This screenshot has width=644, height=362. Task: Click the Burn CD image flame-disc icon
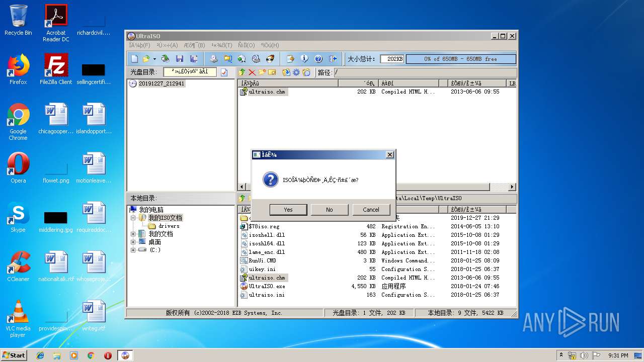tap(270, 59)
